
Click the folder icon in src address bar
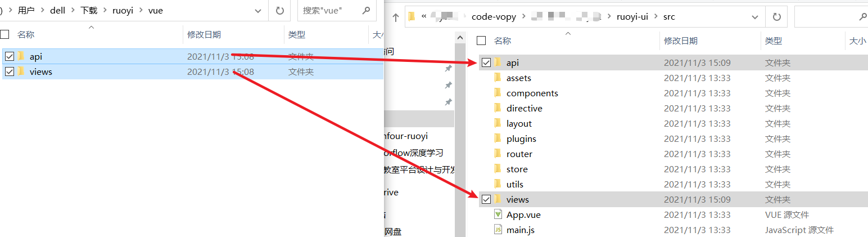[412, 17]
